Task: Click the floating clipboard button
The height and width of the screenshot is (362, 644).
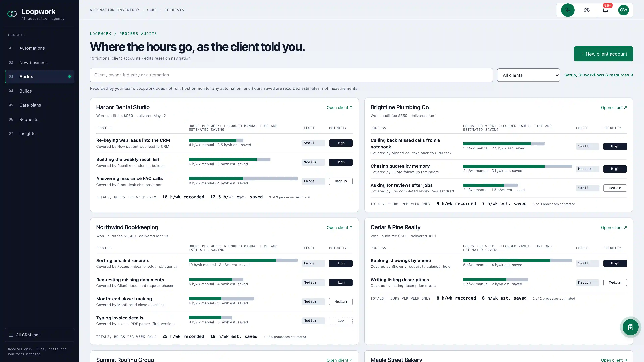Action: coord(630,327)
